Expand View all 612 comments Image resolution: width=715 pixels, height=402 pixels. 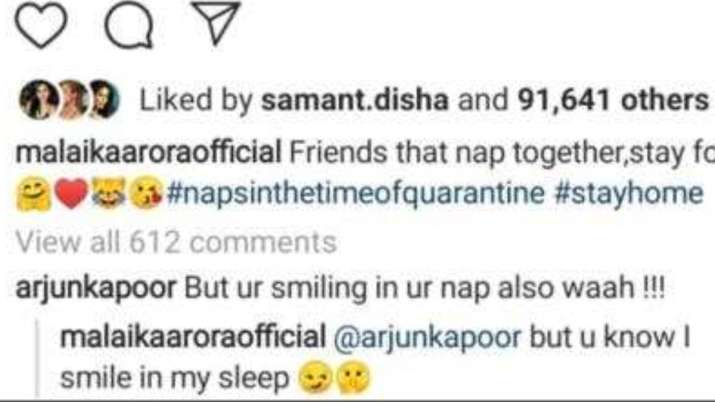(x=176, y=242)
